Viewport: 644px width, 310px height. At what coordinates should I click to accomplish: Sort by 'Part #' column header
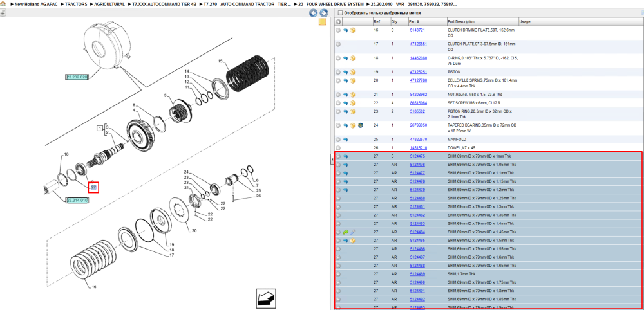413,21
